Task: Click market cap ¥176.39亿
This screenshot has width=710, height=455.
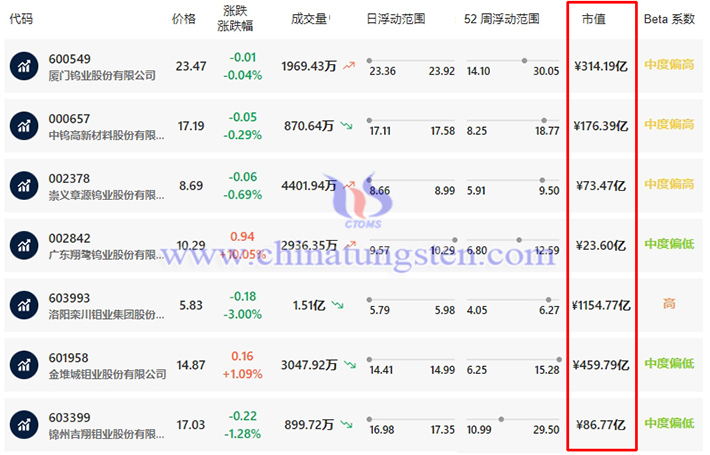Action: click(601, 126)
